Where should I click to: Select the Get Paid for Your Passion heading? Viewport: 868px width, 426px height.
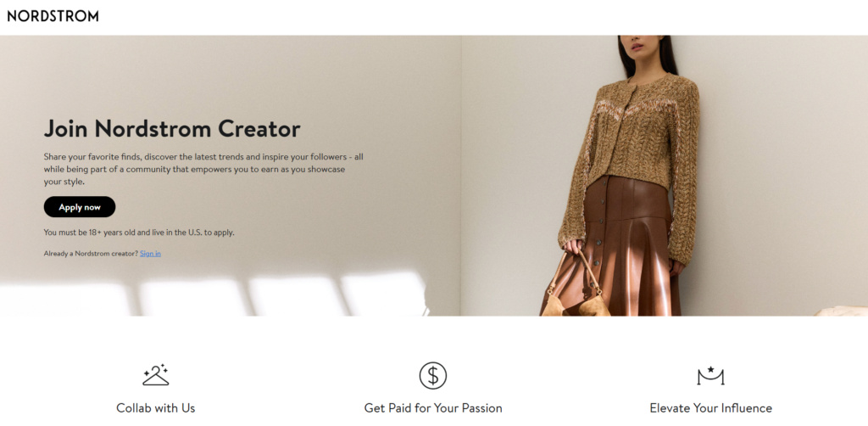coord(433,408)
